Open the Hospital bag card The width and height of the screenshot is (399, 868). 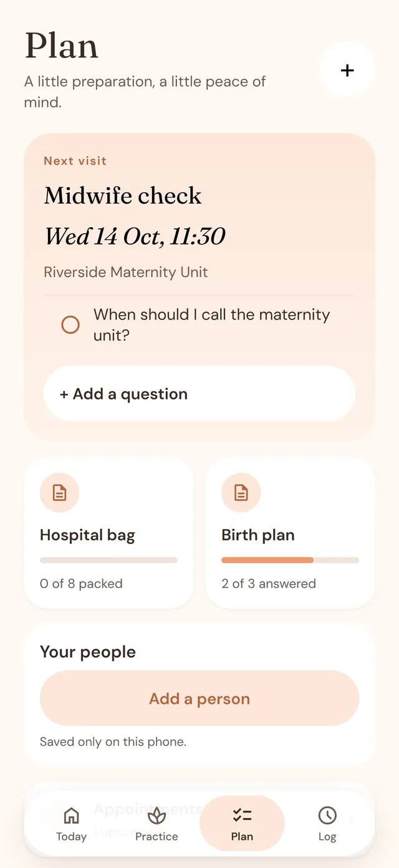(108, 533)
